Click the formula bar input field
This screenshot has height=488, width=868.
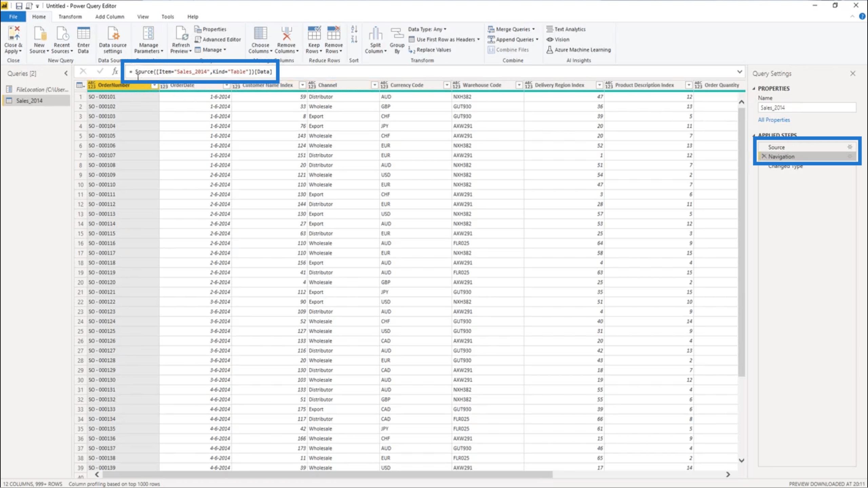(434, 71)
